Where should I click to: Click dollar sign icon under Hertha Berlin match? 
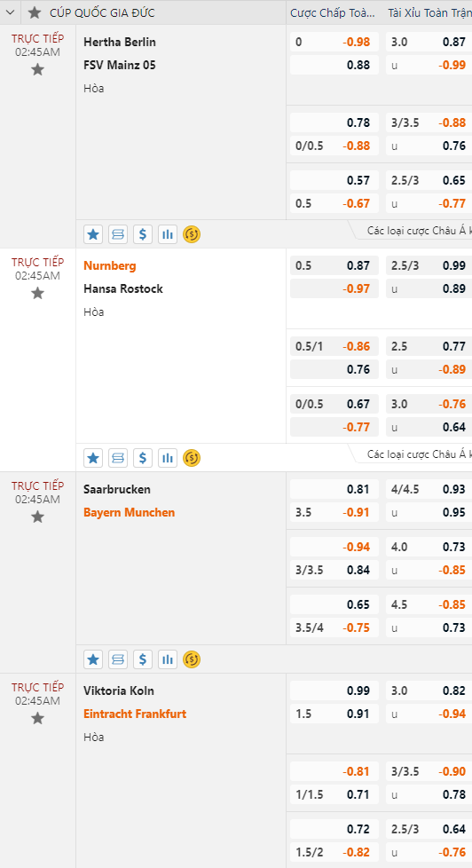(143, 234)
